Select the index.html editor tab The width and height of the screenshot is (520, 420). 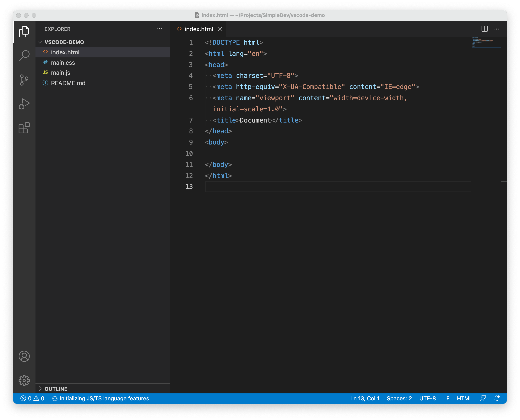click(x=199, y=29)
